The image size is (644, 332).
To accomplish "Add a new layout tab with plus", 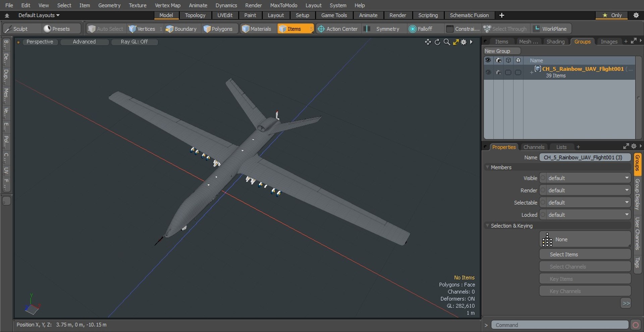I will [x=502, y=15].
